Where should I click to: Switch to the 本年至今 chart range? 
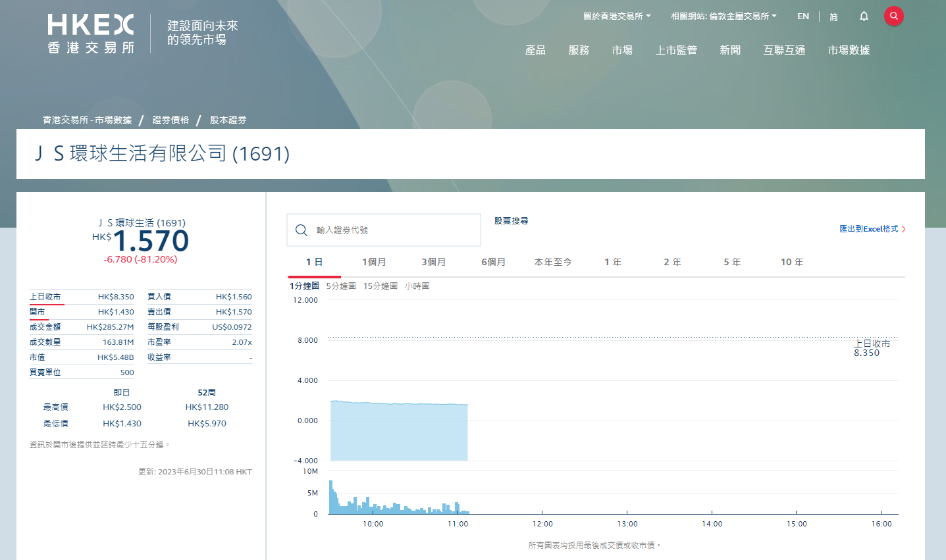pos(553,261)
